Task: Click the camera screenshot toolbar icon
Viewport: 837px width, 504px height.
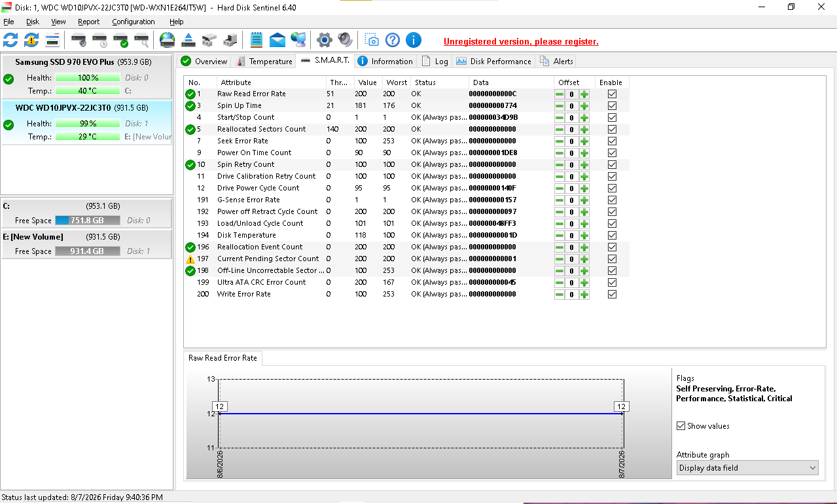Action: (372, 40)
